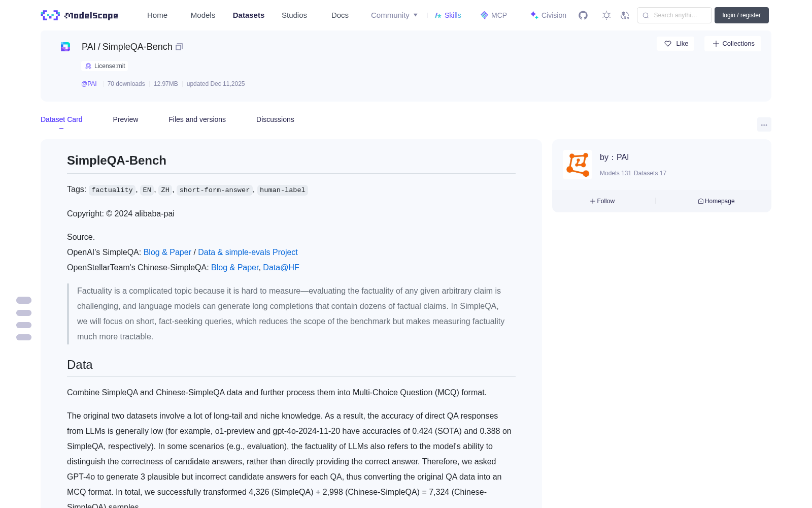Click the short-form-answer tag
Image resolution: width=812 pixels, height=508 pixels.
point(215,190)
